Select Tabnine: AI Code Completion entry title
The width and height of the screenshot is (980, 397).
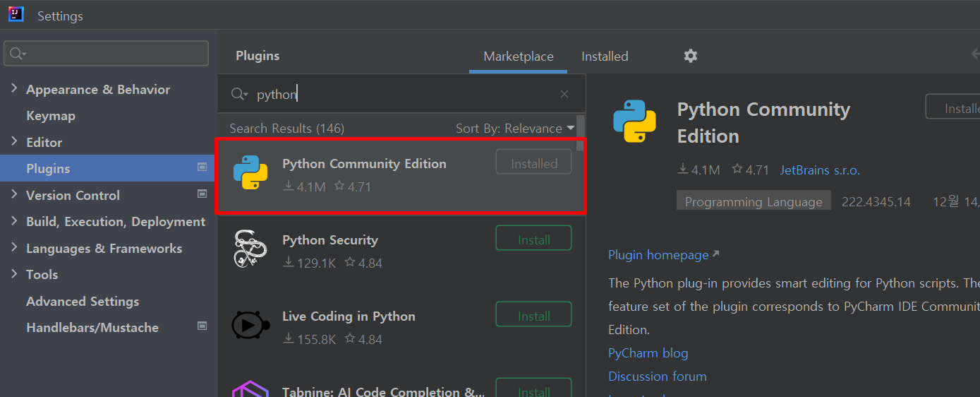(383, 391)
